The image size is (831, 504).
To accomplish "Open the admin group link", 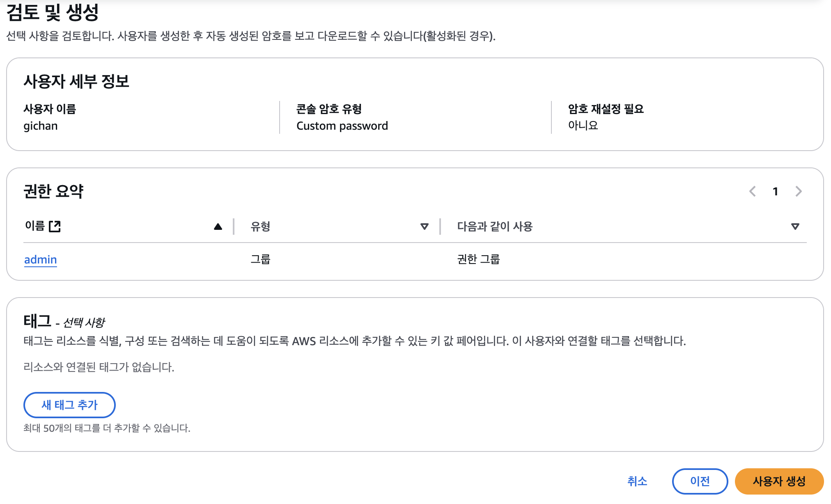I will point(40,259).
